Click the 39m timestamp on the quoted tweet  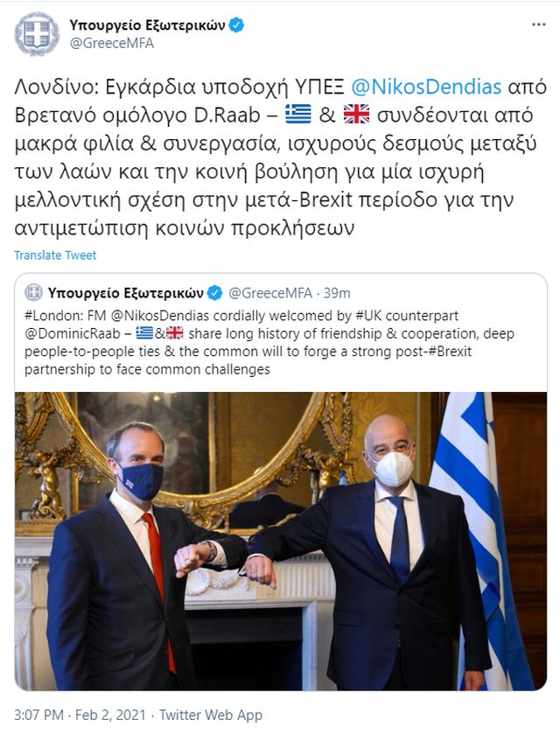(337, 293)
